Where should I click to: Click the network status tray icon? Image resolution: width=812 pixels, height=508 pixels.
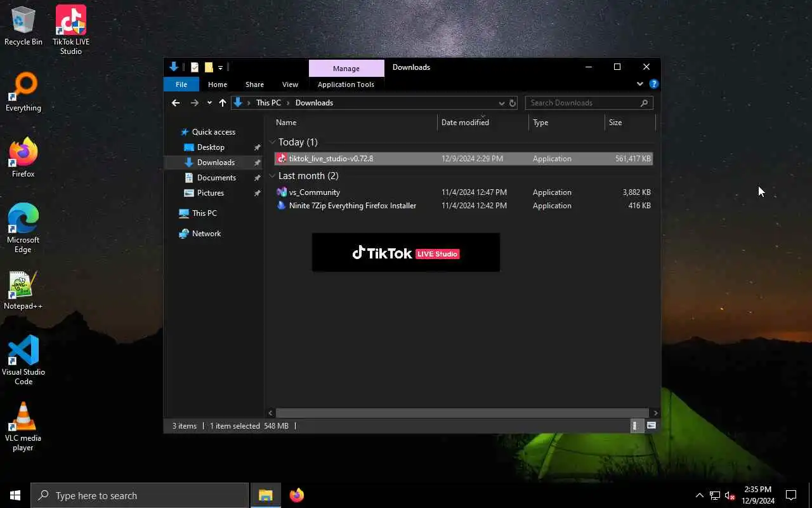click(715, 495)
